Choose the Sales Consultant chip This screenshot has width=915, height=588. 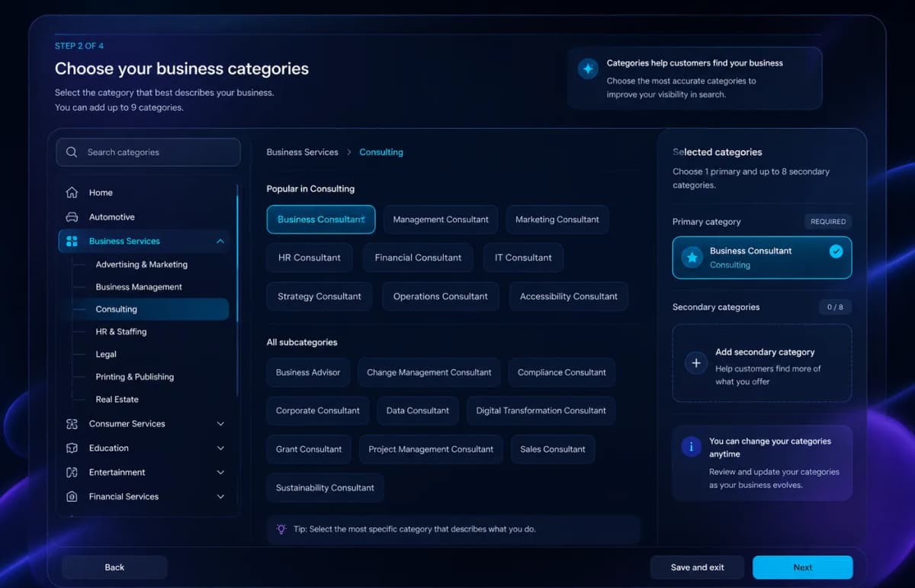coord(553,450)
